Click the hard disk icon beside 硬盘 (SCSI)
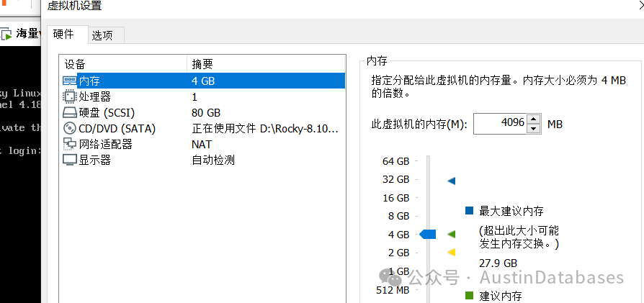 click(69, 112)
